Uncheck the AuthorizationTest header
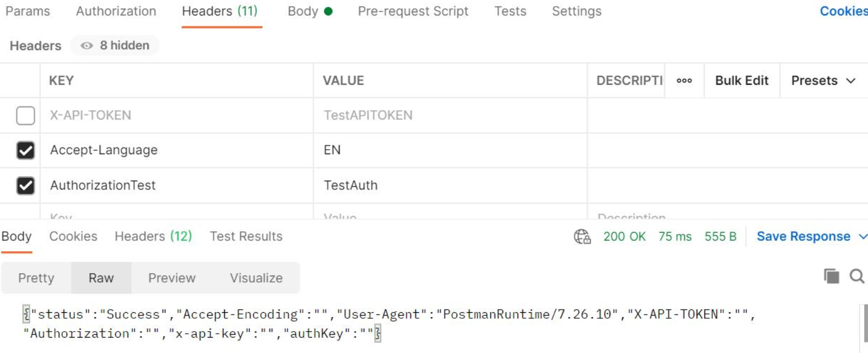 (x=25, y=186)
